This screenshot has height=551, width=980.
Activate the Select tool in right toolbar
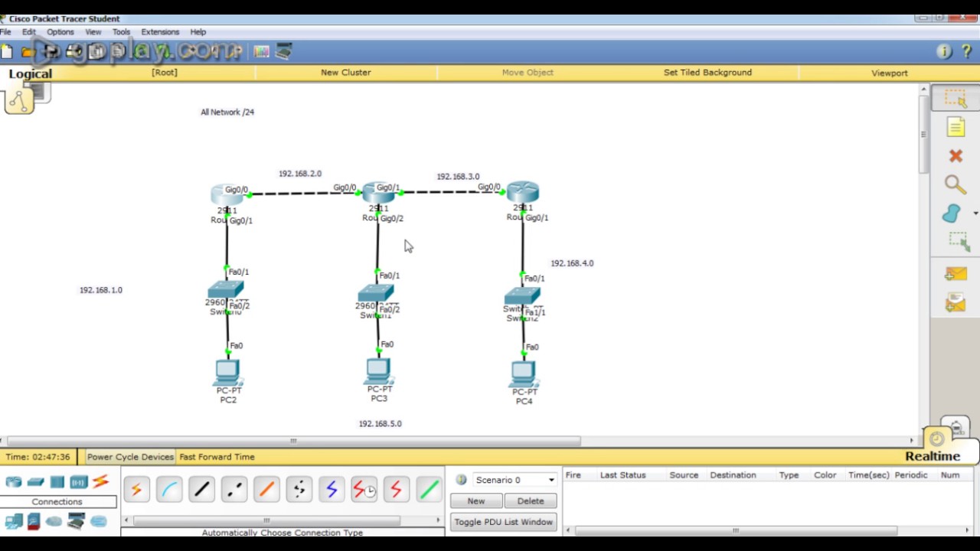click(x=955, y=99)
